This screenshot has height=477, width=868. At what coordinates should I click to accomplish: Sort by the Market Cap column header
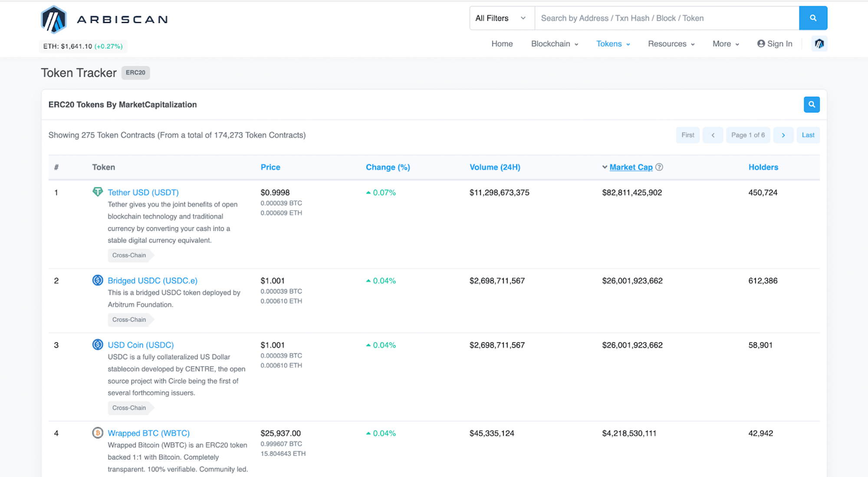point(631,167)
